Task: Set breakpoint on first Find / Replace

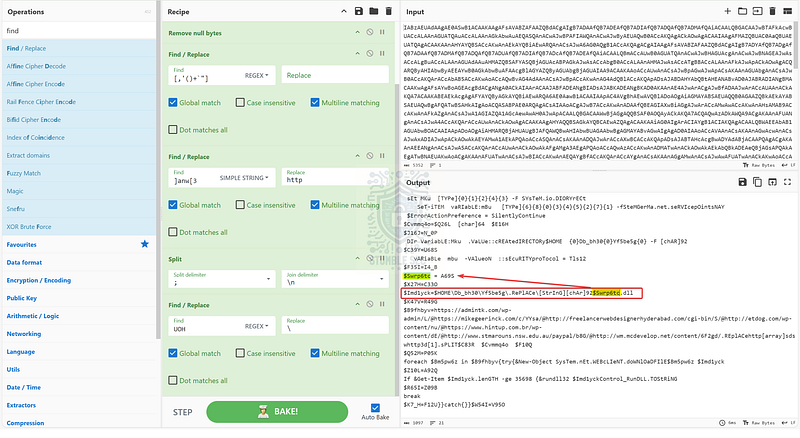Action: click(382, 54)
